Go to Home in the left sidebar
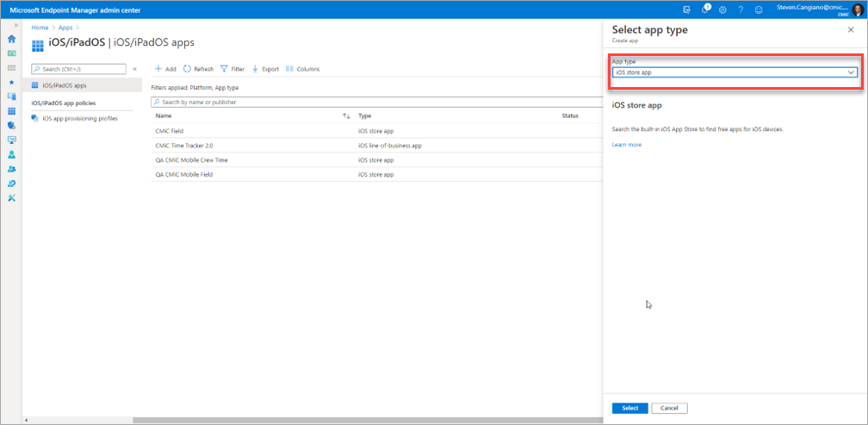This screenshot has width=868, height=425. [x=11, y=39]
